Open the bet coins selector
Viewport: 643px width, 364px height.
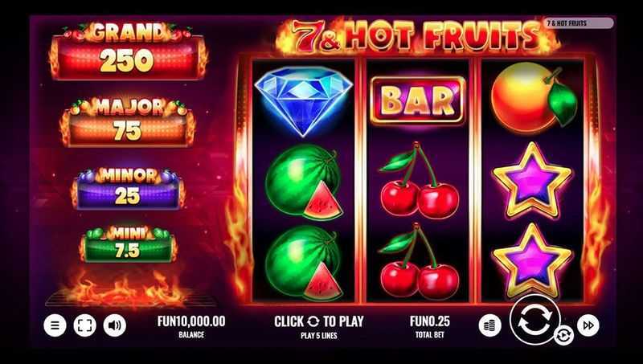(x=489, y=325)
